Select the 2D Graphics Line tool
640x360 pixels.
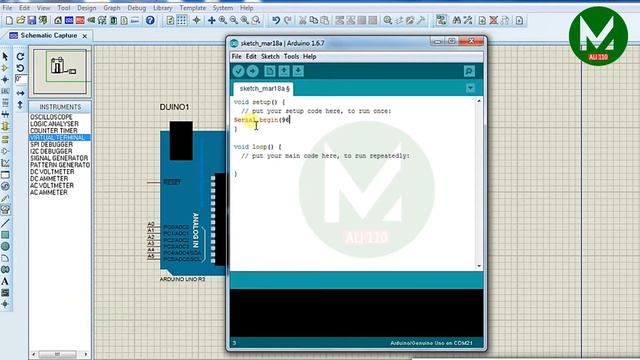[5, 223]
